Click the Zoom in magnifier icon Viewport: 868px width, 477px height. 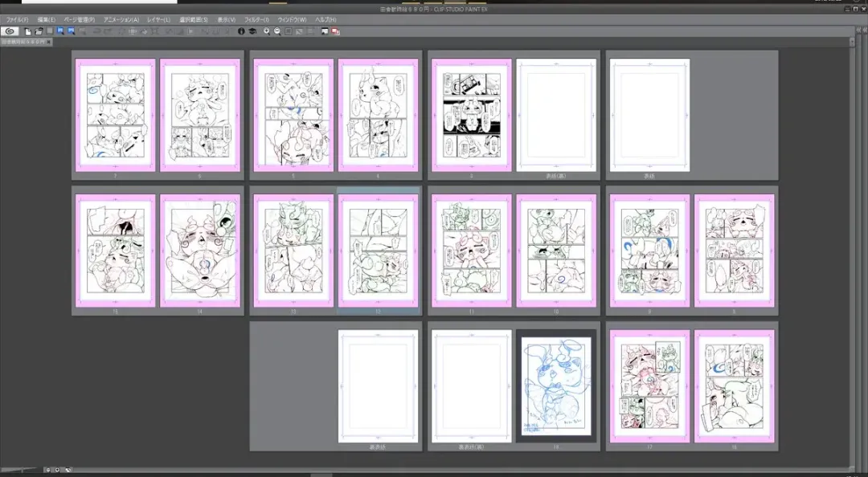tap(267, 31)
